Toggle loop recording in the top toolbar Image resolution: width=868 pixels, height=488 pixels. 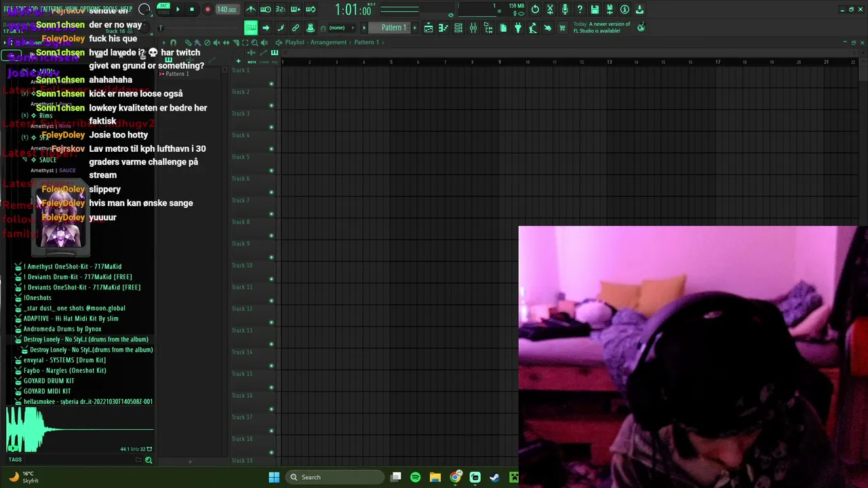(311, 9)
